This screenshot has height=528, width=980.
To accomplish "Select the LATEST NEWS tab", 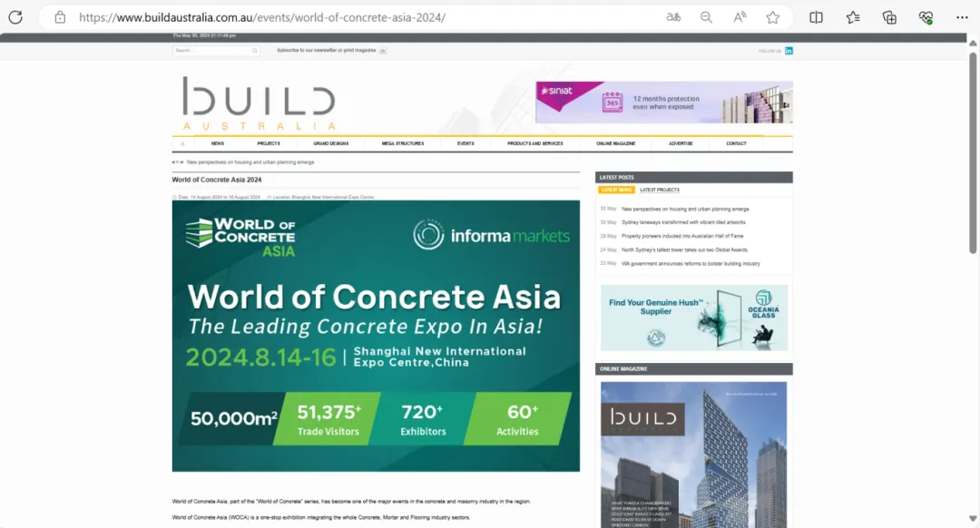I will click(x=616, y=190).
